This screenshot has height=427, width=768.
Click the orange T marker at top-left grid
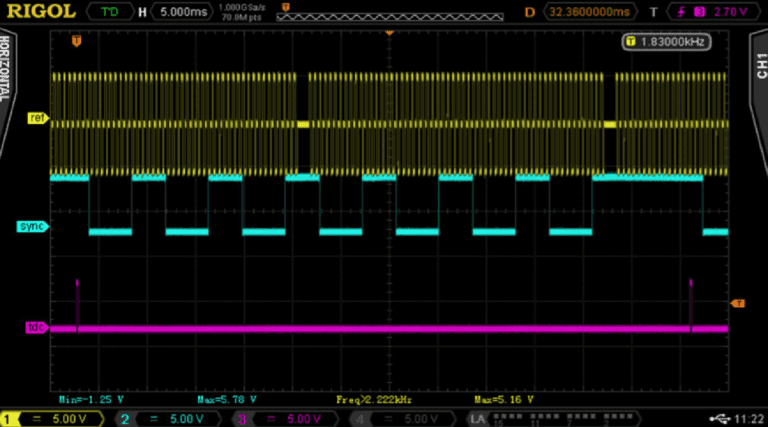point(76,41)
